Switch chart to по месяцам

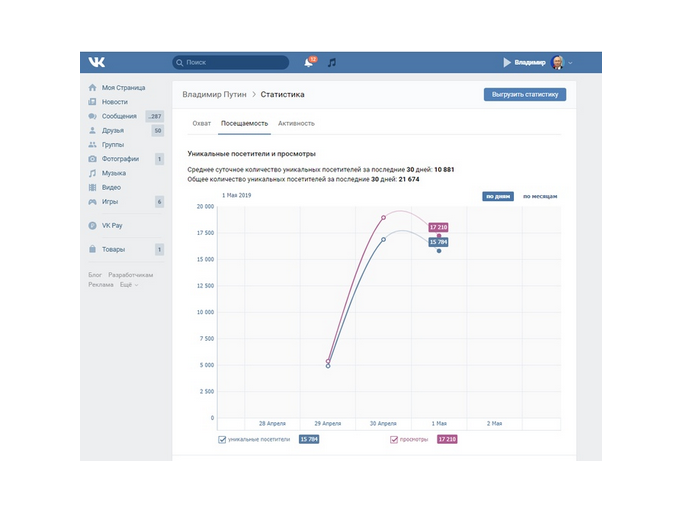point(540,196)
